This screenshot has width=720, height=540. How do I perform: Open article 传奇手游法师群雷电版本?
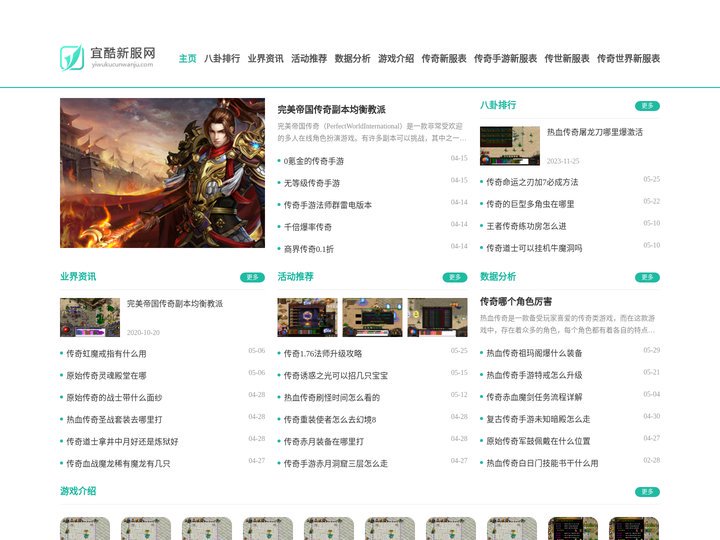pyautogui.click(x=328, y=205)
